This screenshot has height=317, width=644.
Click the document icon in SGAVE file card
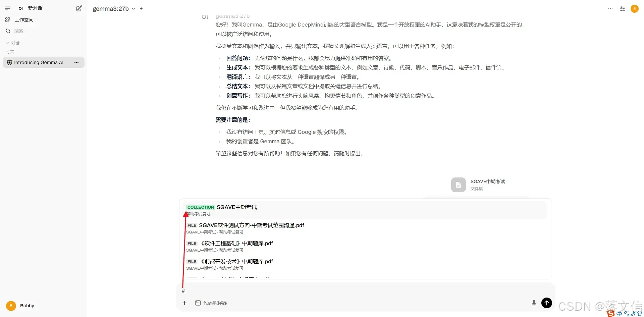point(459,185)
